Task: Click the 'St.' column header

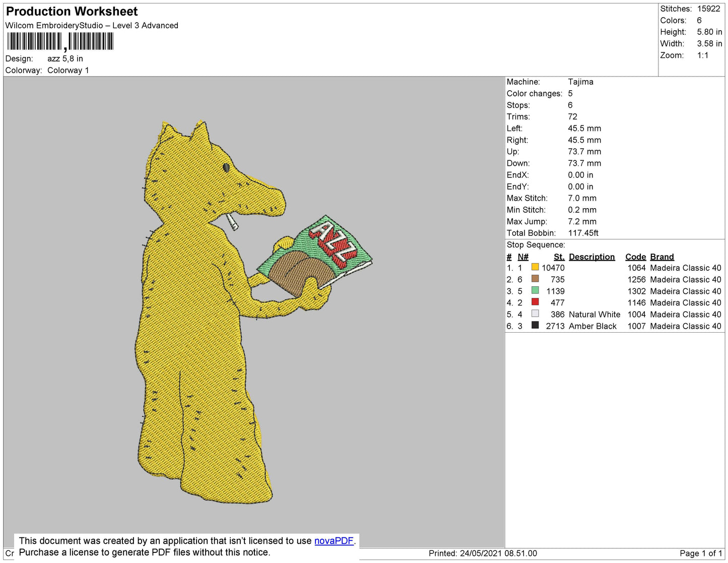Action: tap(559, 257)
